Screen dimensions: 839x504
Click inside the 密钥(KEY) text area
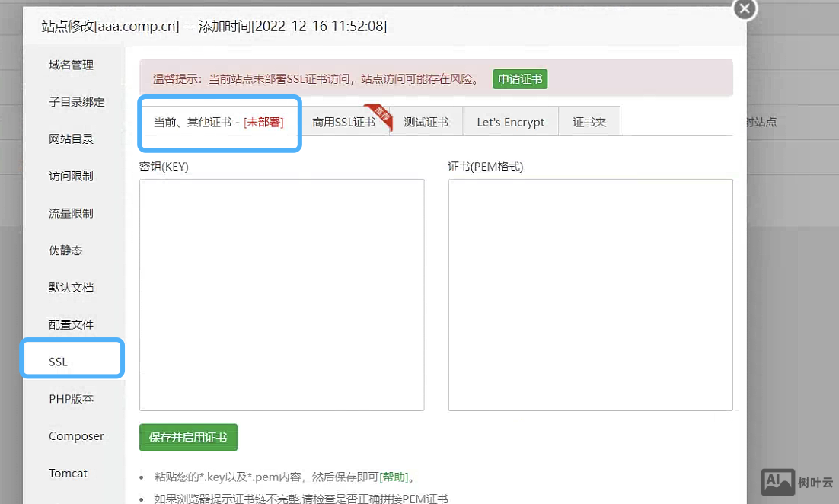point(282,295)
